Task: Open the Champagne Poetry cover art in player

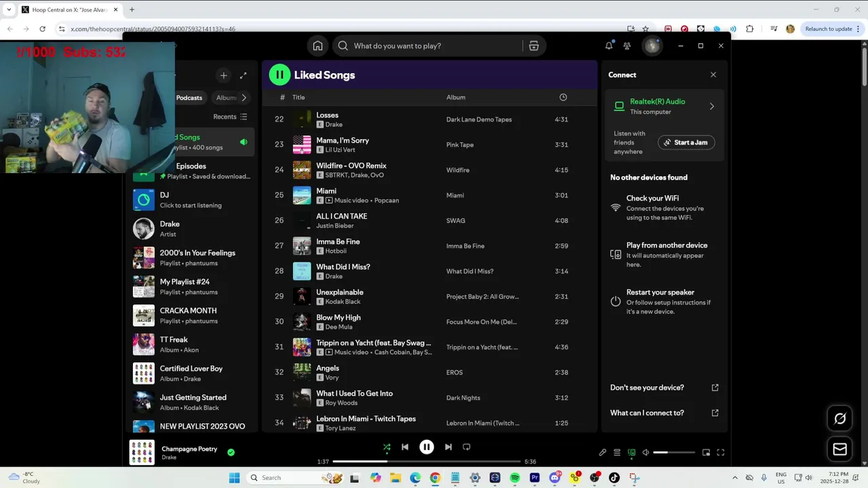Action: tap(142, 453)
